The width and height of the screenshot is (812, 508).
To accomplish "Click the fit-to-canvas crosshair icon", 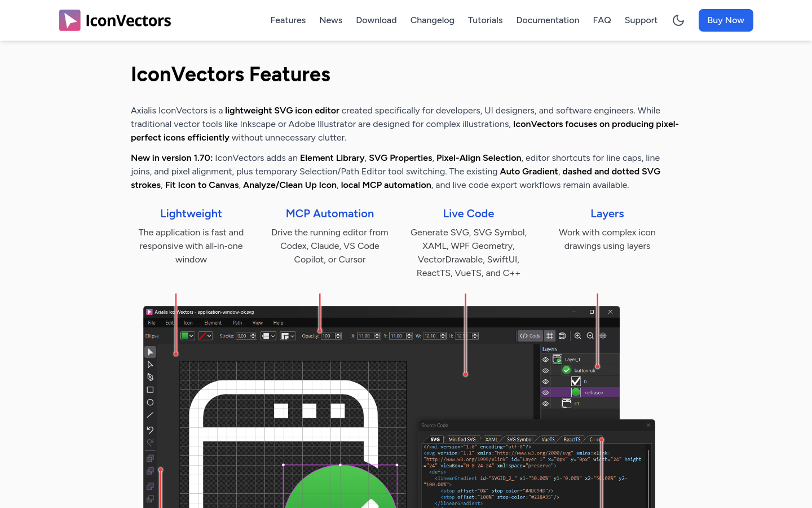I will pyautogui.click(x=603, y=336).
